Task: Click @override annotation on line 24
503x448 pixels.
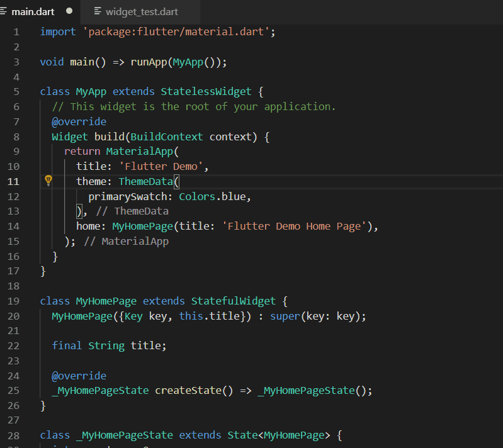Action: [x=79, y=376]
